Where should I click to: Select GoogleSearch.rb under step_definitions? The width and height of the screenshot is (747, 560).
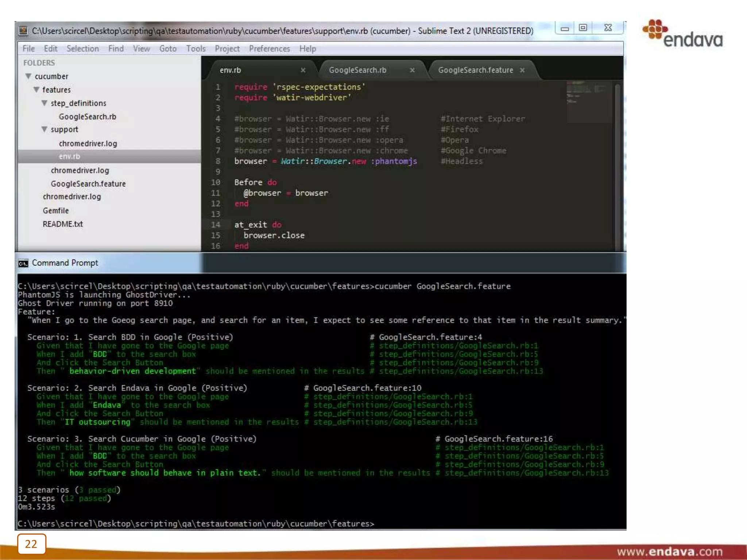tap(88, 117)
